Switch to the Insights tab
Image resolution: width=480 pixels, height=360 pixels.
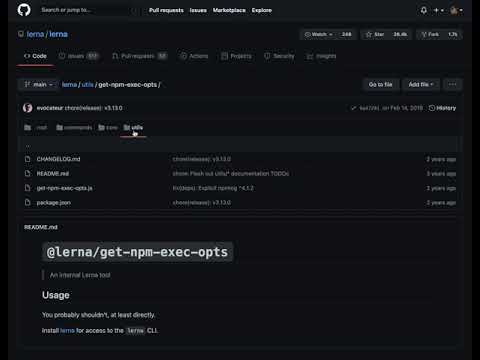pos(321,56)
